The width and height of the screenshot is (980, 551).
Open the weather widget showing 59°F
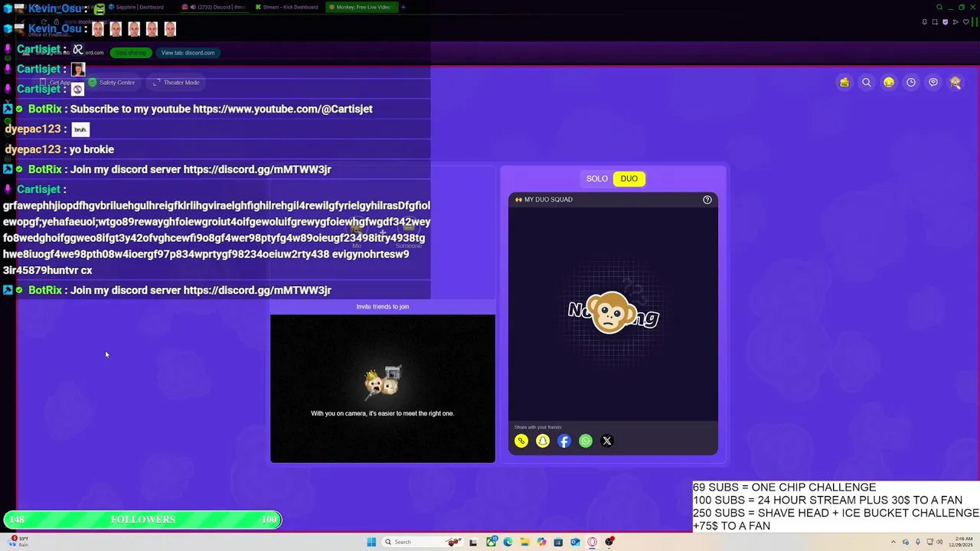click(x=19, y=542)
